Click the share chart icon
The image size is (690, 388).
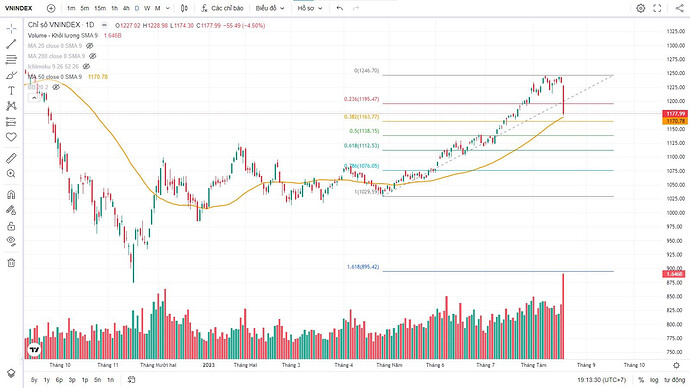[679, 8]
